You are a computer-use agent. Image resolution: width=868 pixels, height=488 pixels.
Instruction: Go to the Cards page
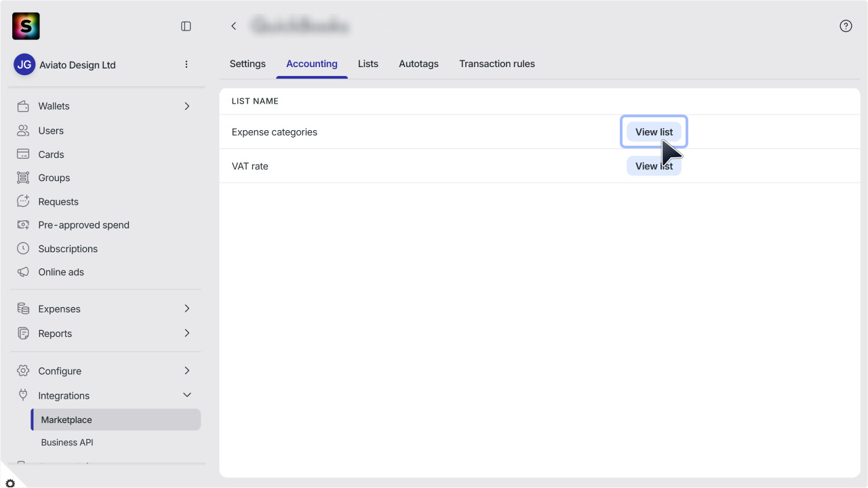pos(51,155)
